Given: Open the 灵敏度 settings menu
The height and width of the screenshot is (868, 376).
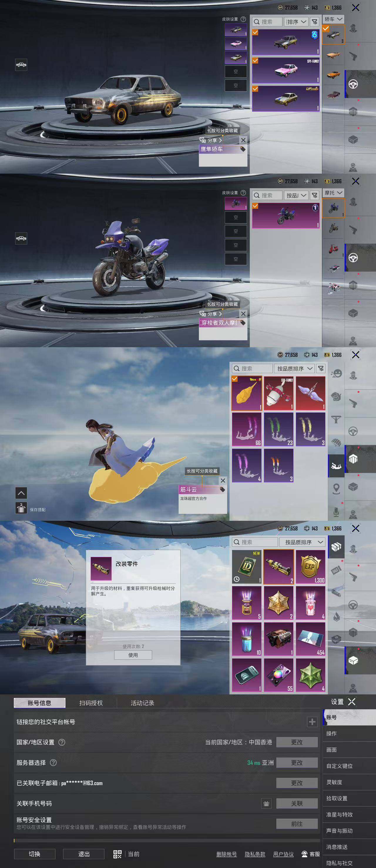Looking at the screenshot, I should (x=349, y=782).
